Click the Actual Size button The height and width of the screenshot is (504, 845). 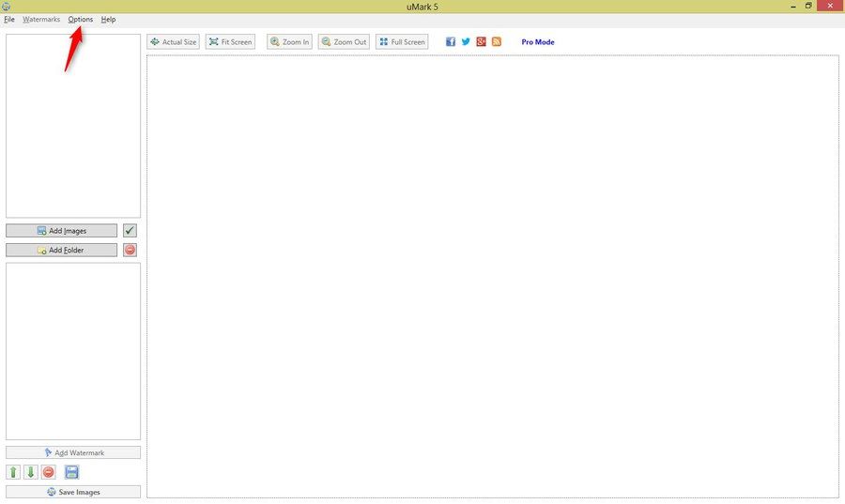tap(173, 42)
